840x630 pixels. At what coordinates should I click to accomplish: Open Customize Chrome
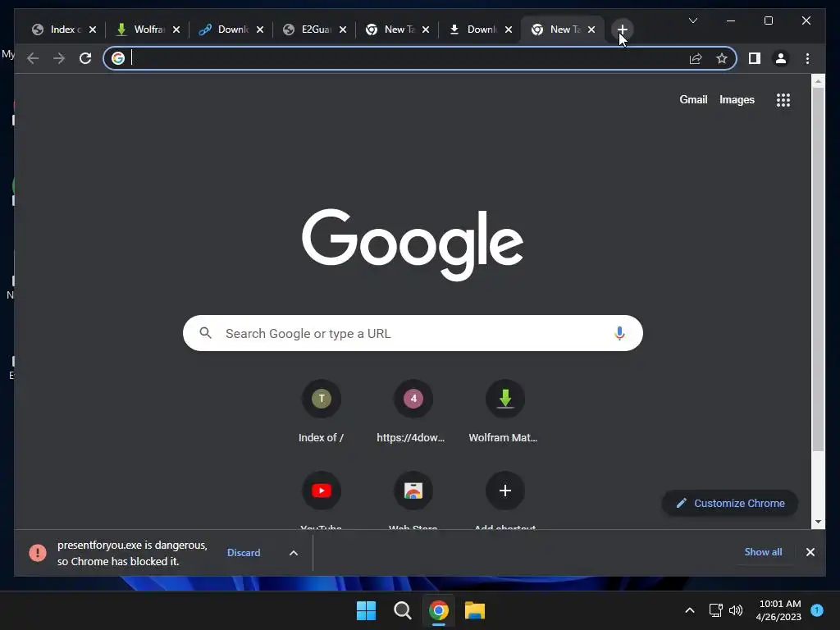point(730,504)
